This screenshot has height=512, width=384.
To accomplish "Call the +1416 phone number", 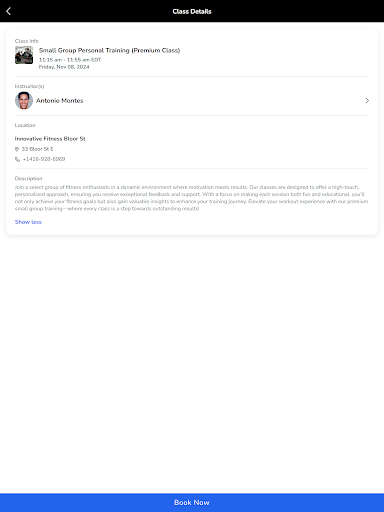I will coord(44,159).
